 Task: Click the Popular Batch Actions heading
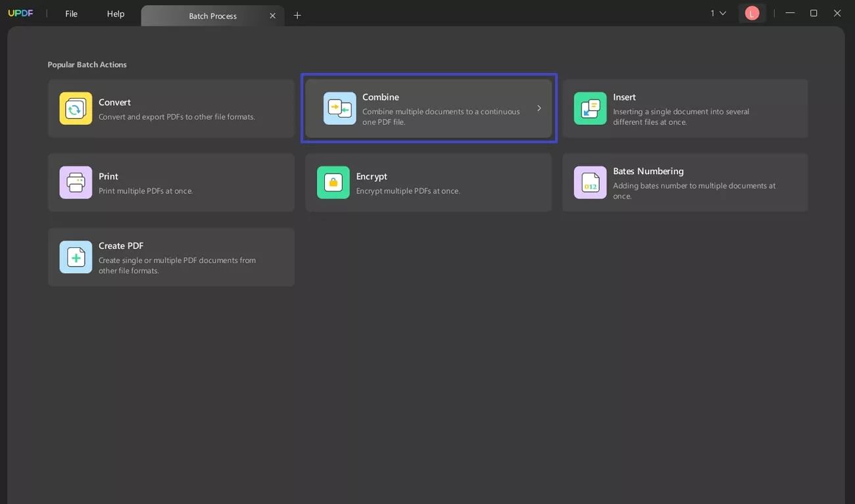click(x=87, y=64)
